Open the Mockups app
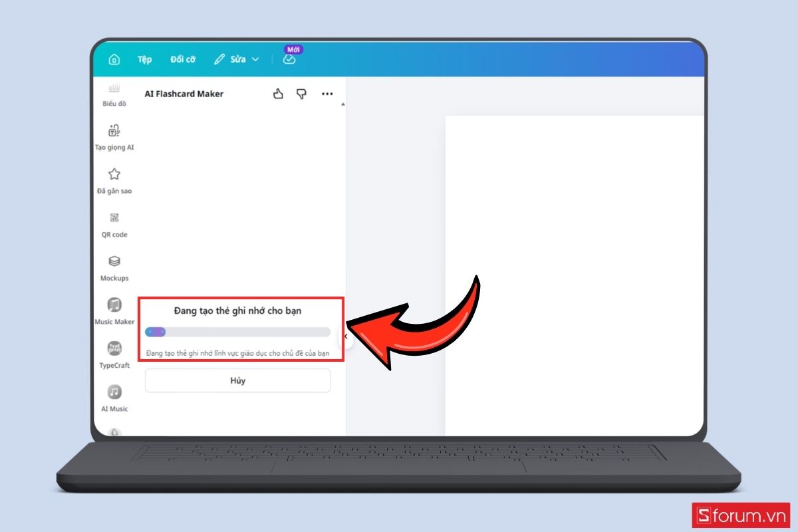Viewport: 798px width, 532px height. coord(114,268)
